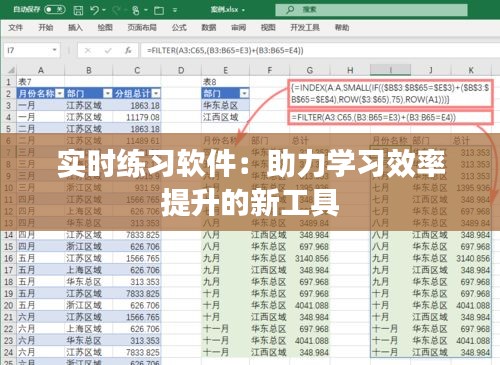Open the 案例.xlsx file name dropdown
This screenshot has width=500, height=365.
pos(243,10)
